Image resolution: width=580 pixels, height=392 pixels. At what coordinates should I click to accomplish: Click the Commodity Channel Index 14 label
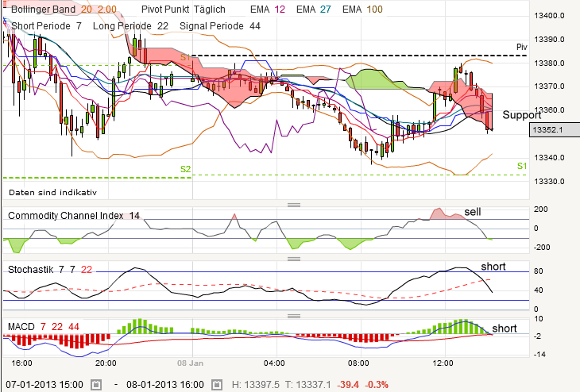pyautogui.click(x=74, y=216)
